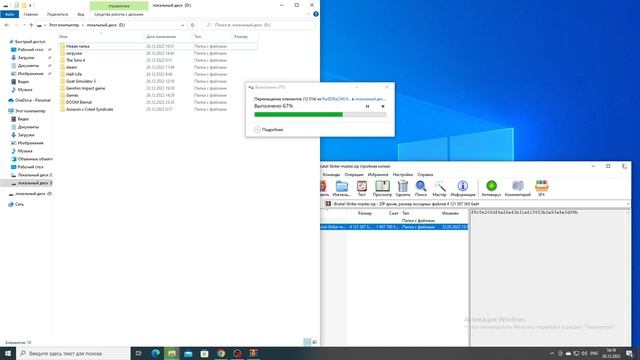Expand the Explorer ribbon chevron
Viewport: 640px width, 360px height.
click(308, 14)
